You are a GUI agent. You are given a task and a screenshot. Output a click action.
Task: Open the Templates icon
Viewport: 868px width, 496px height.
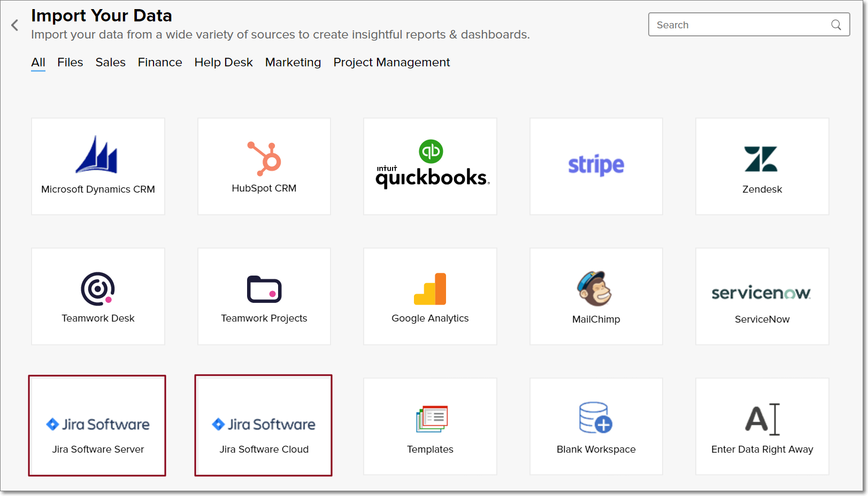[432, 419]
